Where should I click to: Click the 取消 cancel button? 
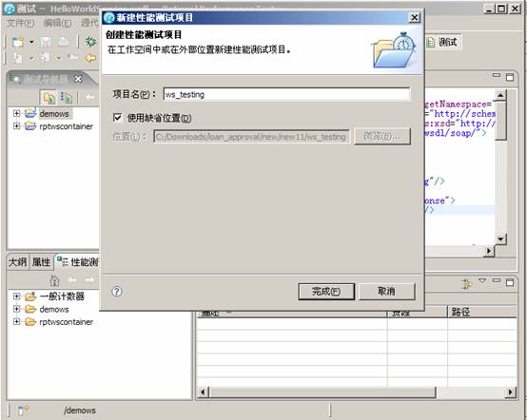coord(386,291)
